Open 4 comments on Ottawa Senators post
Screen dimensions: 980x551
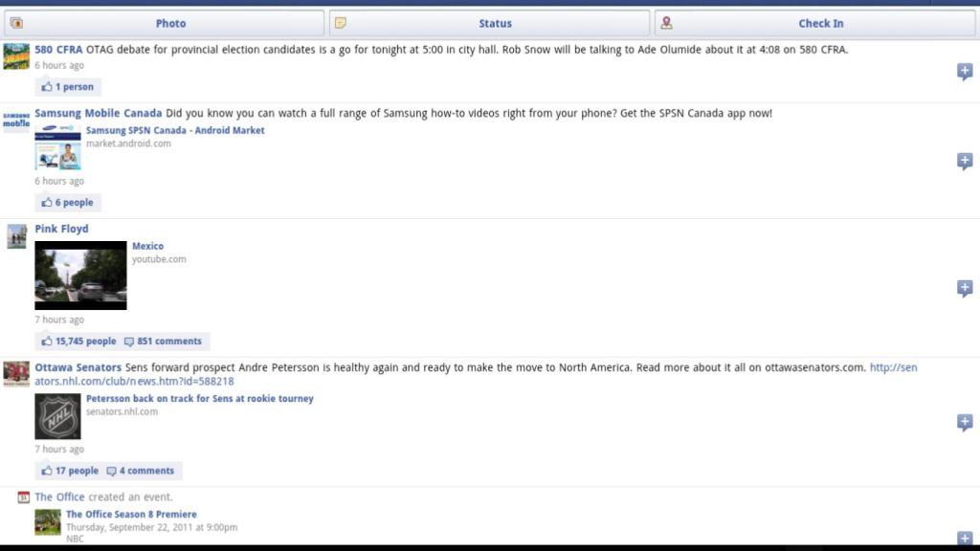[141, 471]
